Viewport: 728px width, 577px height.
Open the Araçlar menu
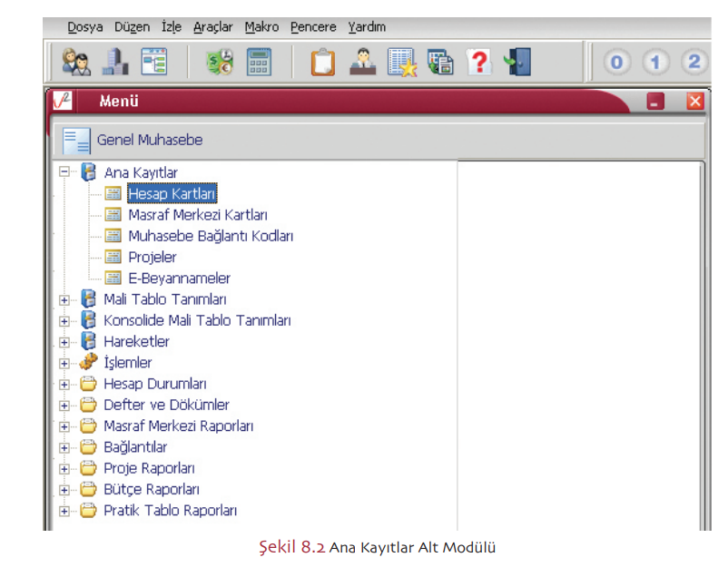212,27
